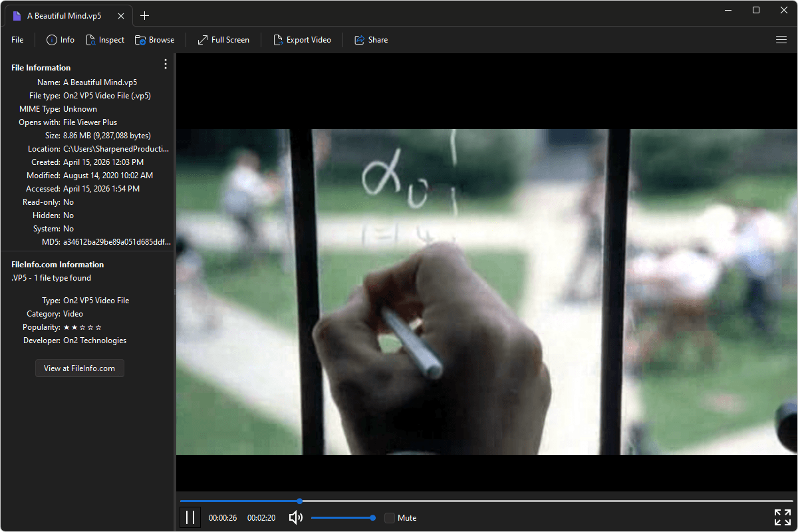Enter Full Screen via toolbar icon
This screenshot has height=532, width=798.
pyautogui.click(x=223, y=39)
